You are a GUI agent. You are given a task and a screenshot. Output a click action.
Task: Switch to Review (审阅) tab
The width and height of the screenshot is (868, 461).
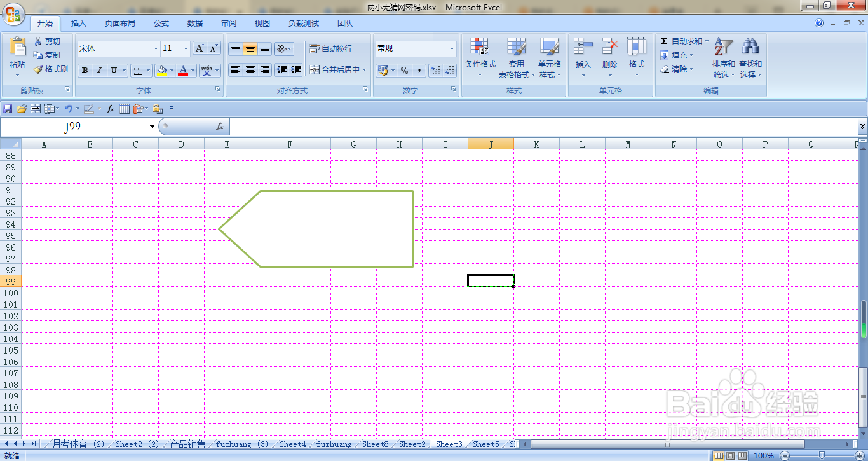(x=229, y=24)
